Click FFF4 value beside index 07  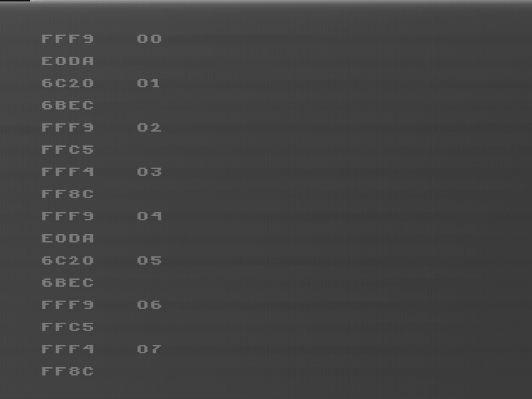(x=67, y=349)
